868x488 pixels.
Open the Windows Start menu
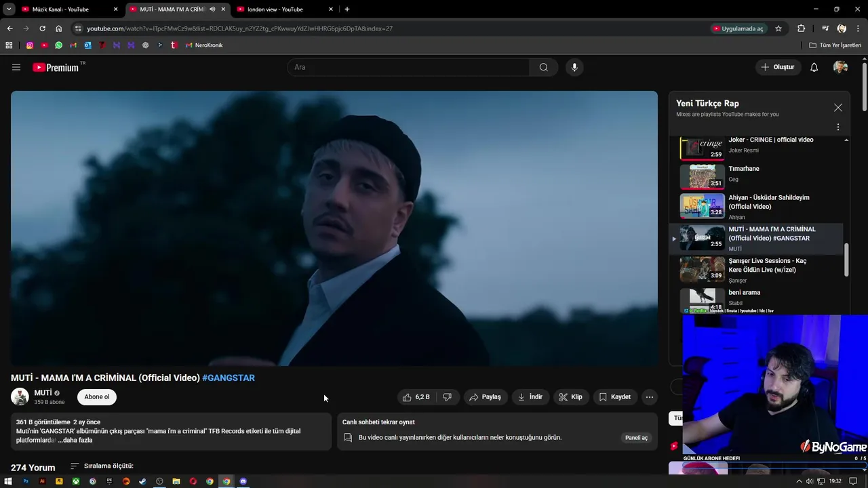click(8, 481)
